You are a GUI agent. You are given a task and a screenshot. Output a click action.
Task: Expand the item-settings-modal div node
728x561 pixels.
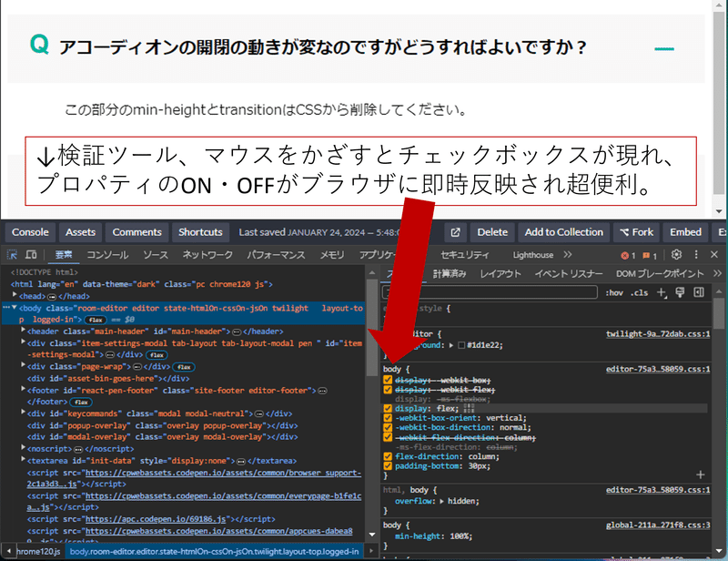point(23,342)
